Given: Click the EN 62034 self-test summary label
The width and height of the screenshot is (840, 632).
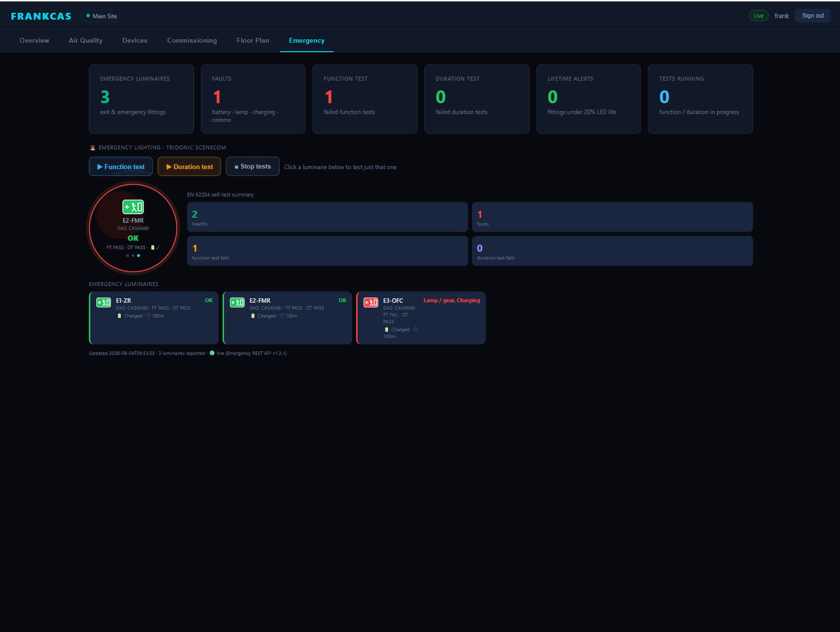Looking at the screenshot, I should [220, 195].
